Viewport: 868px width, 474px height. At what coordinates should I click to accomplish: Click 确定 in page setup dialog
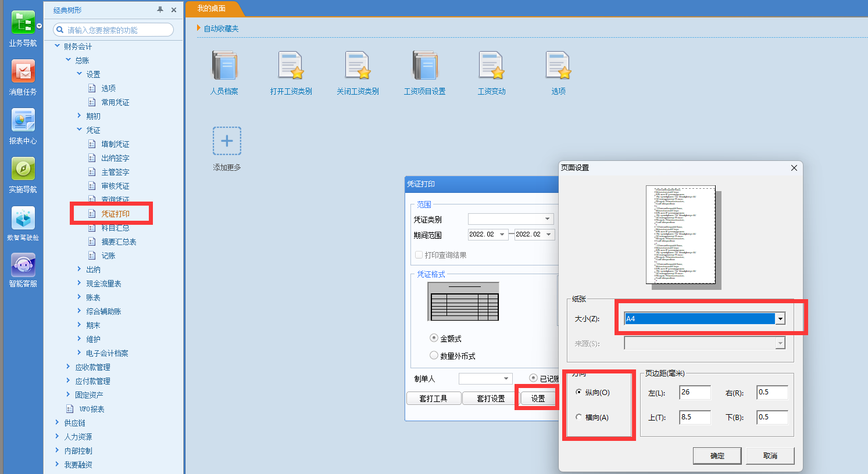tap(717, 455)
